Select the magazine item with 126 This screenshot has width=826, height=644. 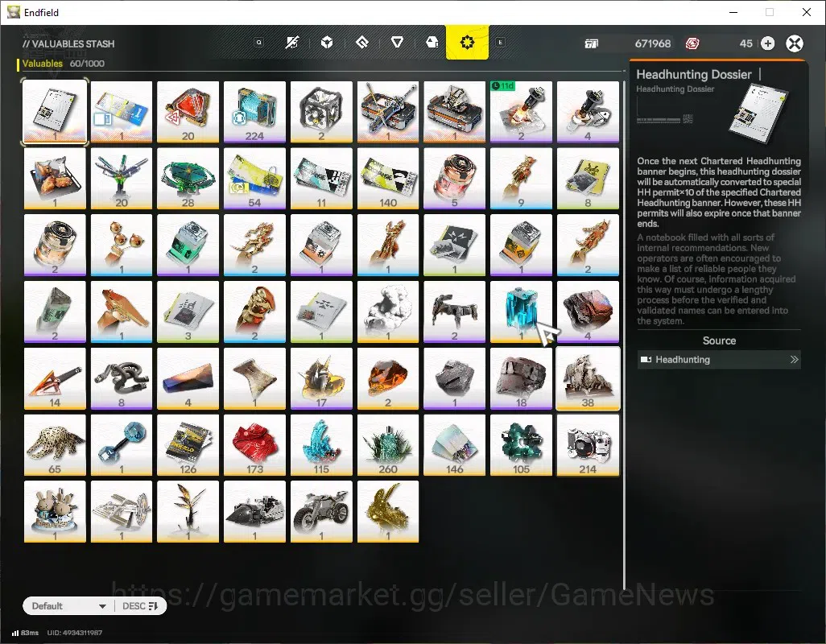(188, 445)
